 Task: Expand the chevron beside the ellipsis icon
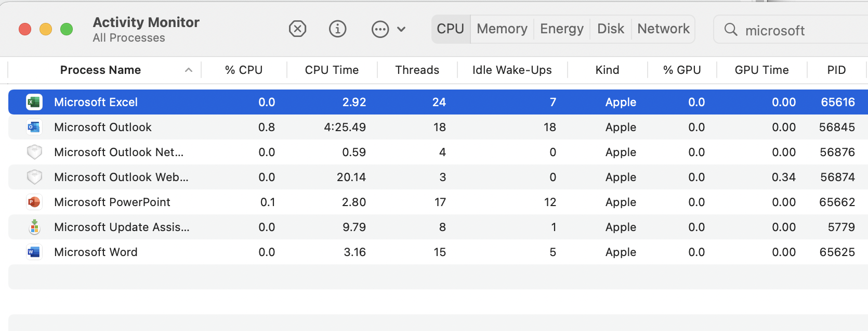401,29
